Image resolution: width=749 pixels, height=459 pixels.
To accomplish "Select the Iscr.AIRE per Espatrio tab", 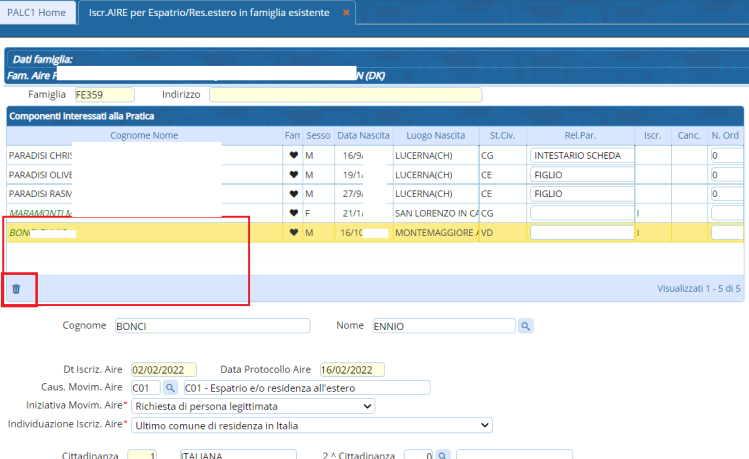I will [x=208, y=13].
